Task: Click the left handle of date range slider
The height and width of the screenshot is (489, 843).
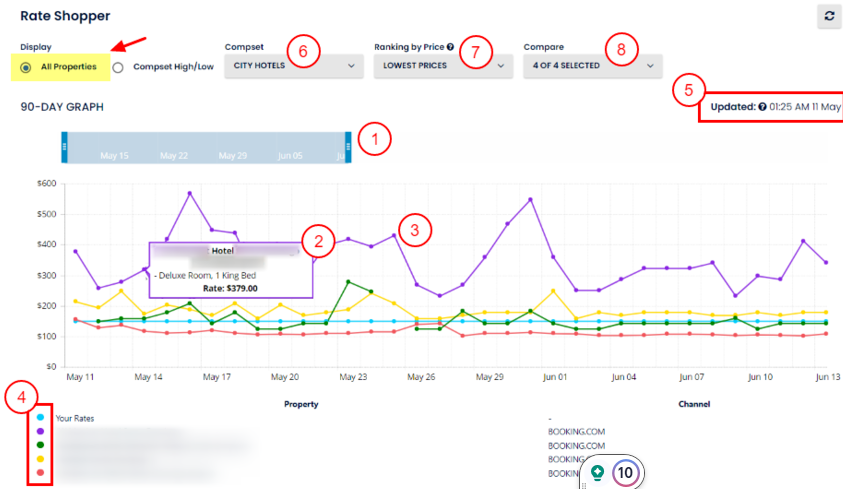Action: (x=64, y=146)
